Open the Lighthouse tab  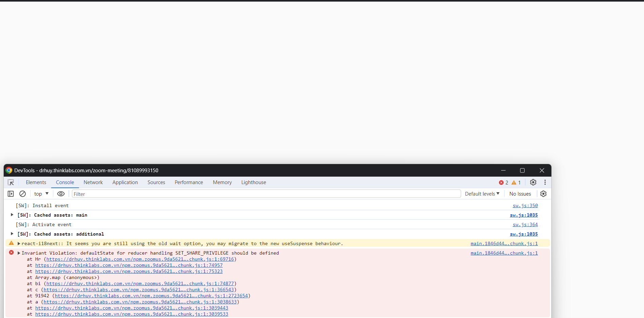tap(254, 182)
